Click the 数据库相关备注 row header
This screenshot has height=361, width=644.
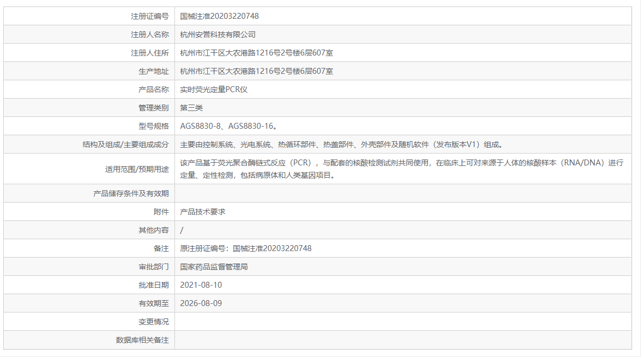[x=142, y=340]
